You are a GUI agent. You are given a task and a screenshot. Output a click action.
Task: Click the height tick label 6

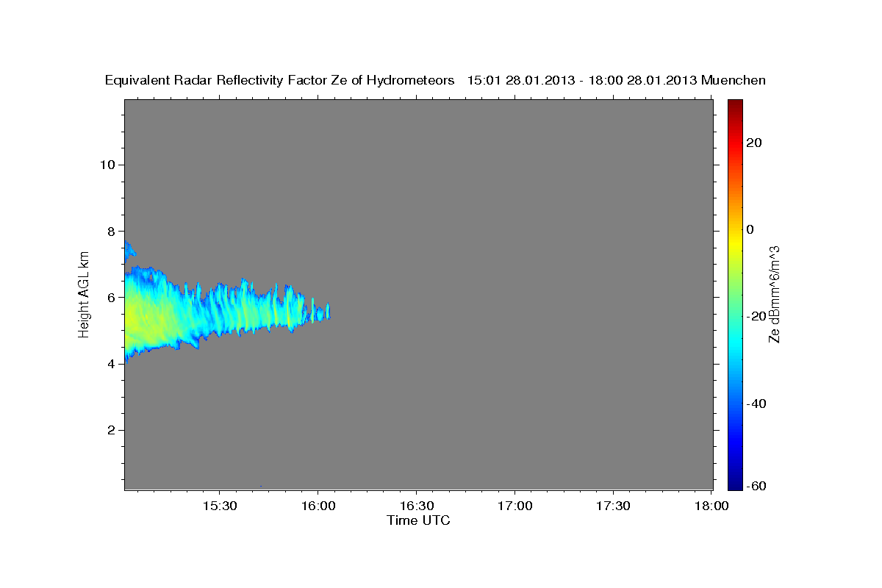click(110, 297)
